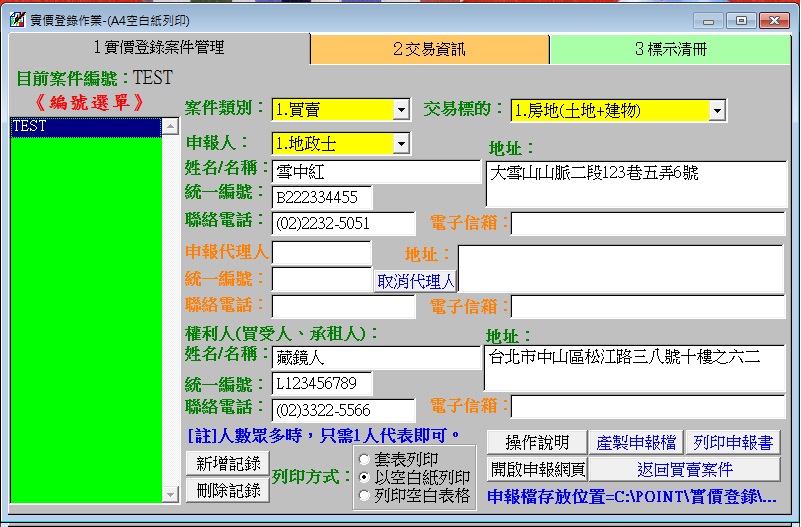Expand the 申報人 type dropdown
Screen dimensions: 801x527
[401, 144]
